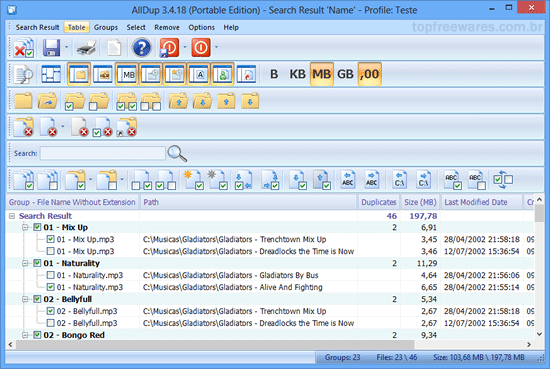550x369 pixels.
Task: Open dropdown arrow beside the red power floppy icon
Action: (x=185, y=47)
